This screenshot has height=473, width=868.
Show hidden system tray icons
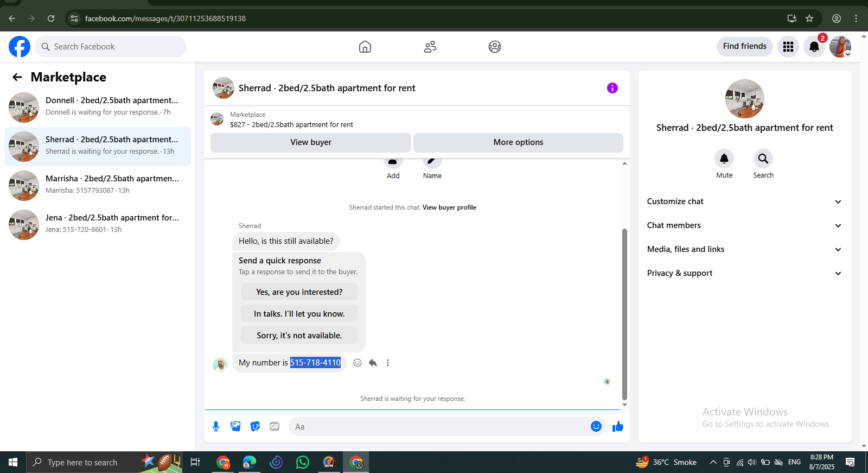click(x=713, y=462)
